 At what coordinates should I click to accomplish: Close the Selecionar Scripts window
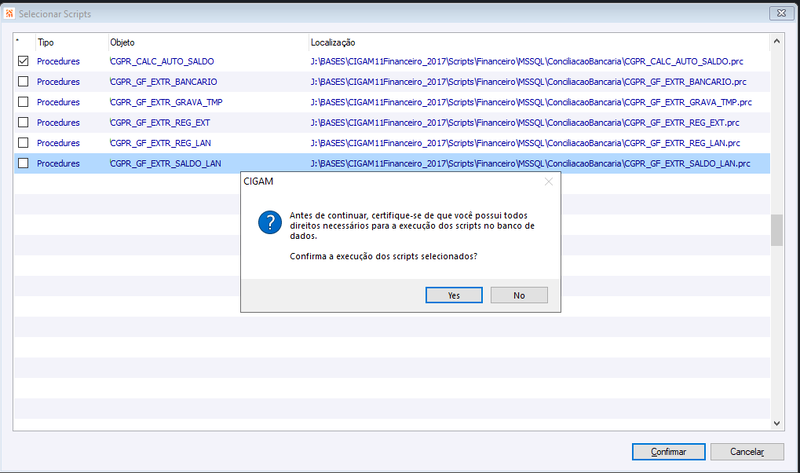pyautogui.click(x=781, y=13)
